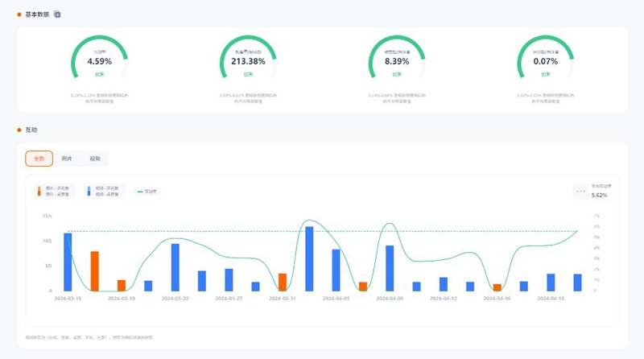This screenshot has width=644, height=359.
Task: Click the blue bar at 2024-04-09
Action: point(390,268)
